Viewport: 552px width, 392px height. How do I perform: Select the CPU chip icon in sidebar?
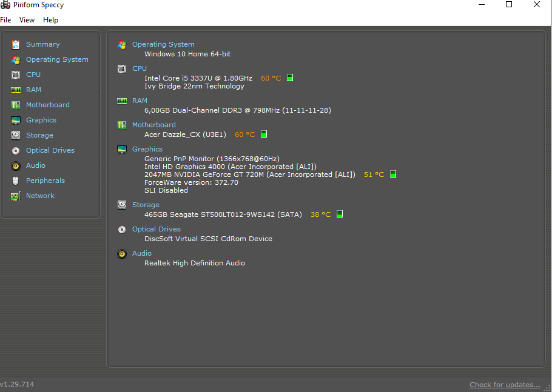click(16, 75)
